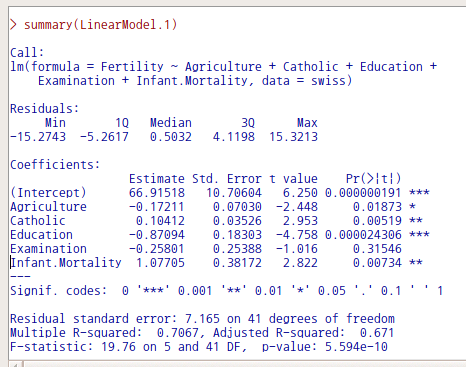The image size is (466, 367).
Task: Click the '(Intercept)' row label
Action: (48, 193)
